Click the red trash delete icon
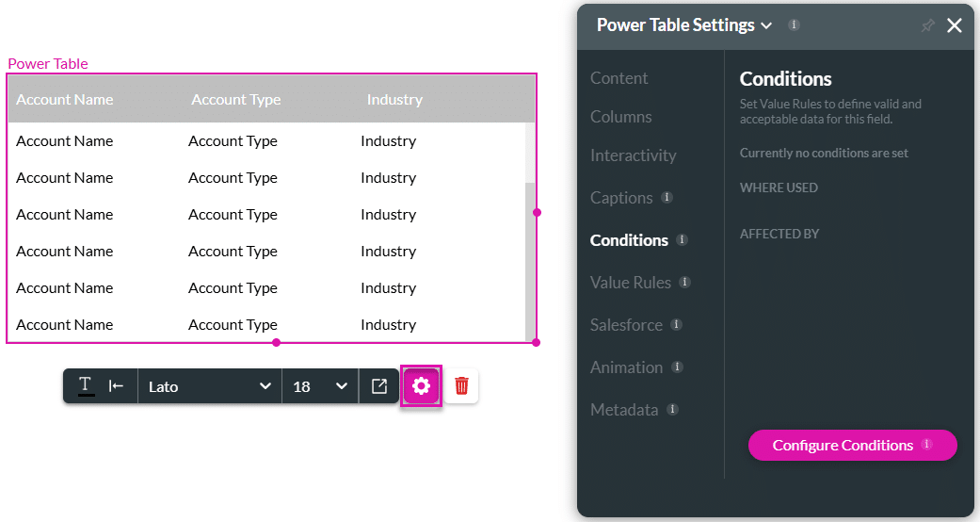Screen dimensions: 980x522 pyautogui.click(x=461, y=386)
